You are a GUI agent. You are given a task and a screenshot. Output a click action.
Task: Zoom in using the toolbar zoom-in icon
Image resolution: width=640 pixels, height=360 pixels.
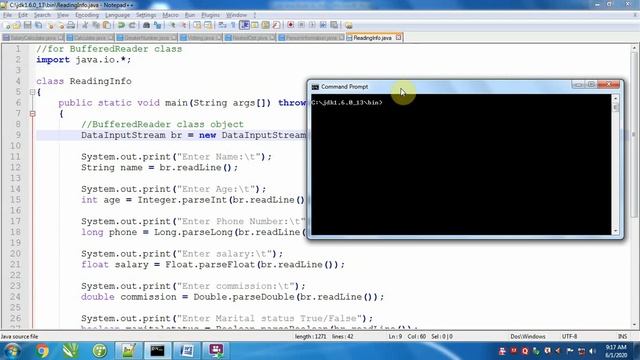click(172, 25)
